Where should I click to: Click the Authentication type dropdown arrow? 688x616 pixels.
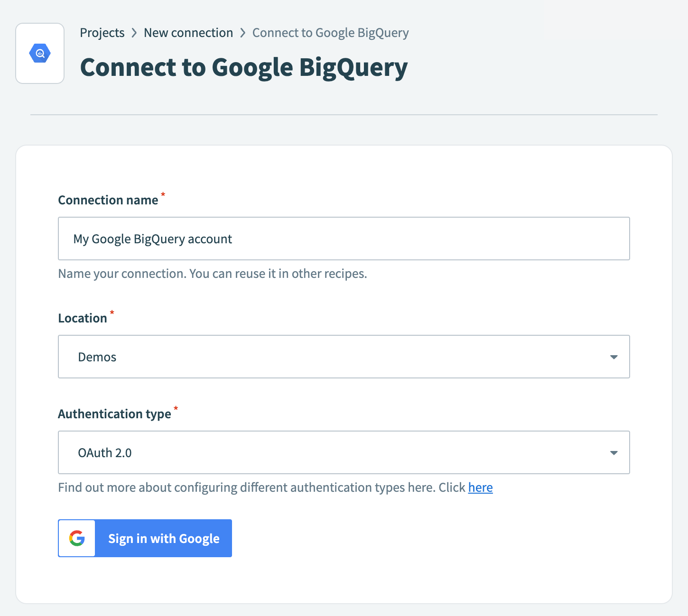pyautogui.click(x=614, y=452)
